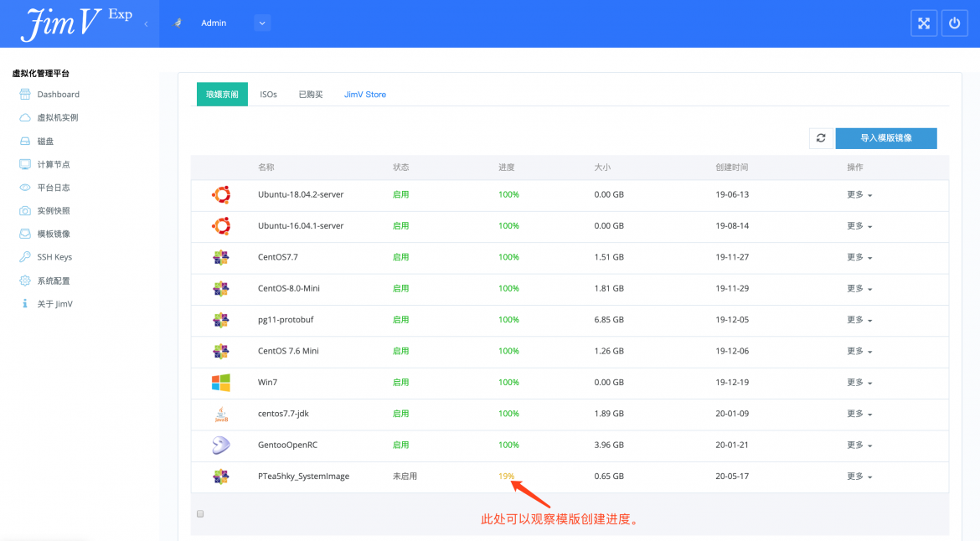Image resolution: width=980 pixels, height=541 pixels.
Task: Click the cloud icon for 虚拟机实例
Action: click(25, 117)
